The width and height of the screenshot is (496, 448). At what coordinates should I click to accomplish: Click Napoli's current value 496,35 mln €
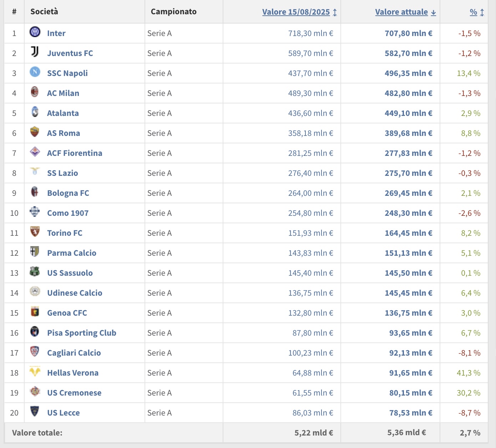(409, 73)
